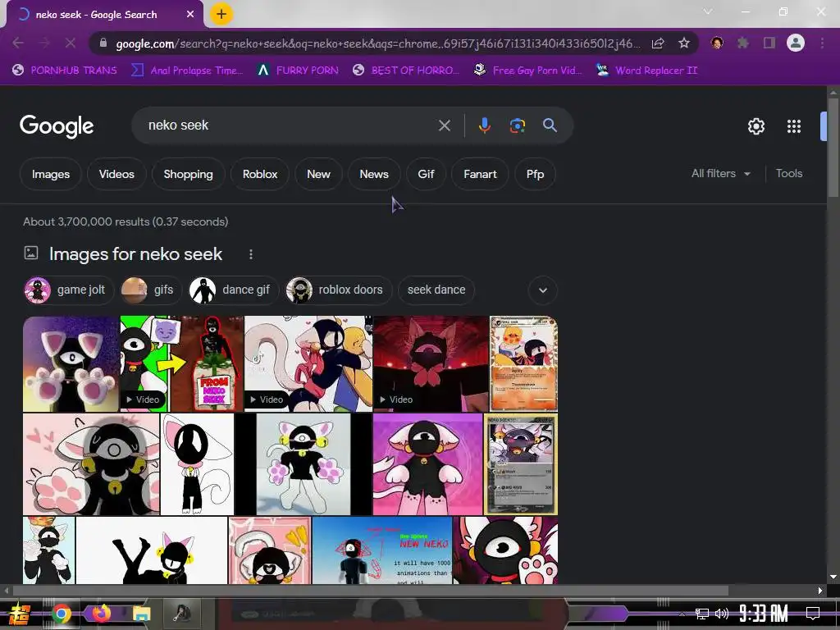The image size is (840, 630).
Task: Open the NEW NEKO blue thumbnail
Action: point(382,550)
